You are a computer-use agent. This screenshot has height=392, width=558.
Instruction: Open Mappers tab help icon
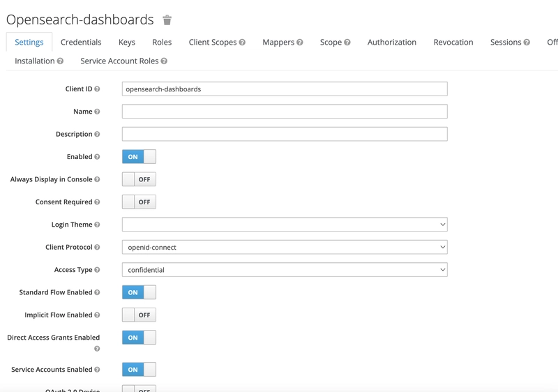(300, 43)
